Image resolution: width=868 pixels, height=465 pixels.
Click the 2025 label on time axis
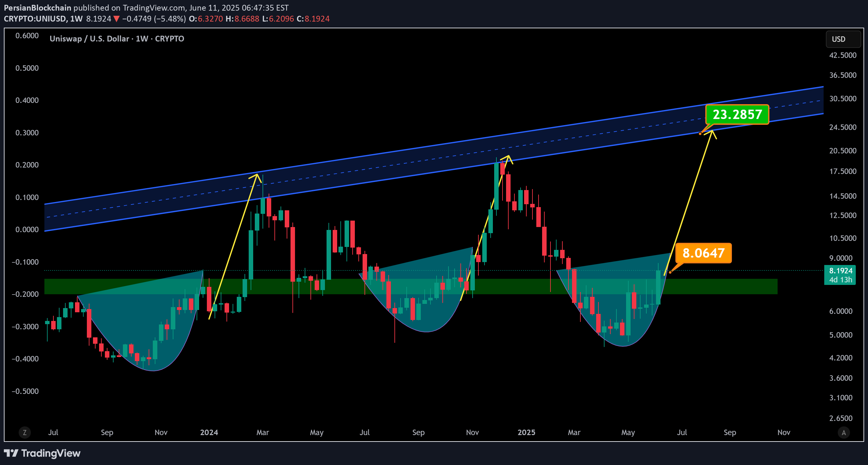tap(526, 432)
